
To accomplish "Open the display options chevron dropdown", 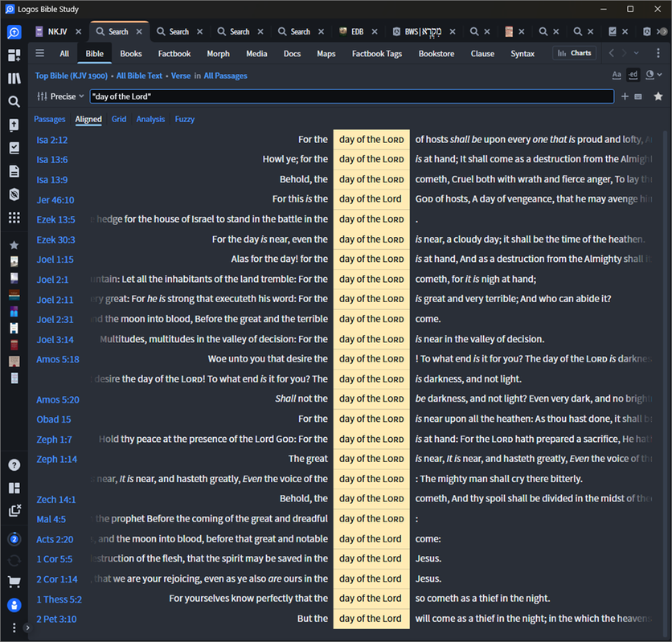I will (x=660, y=75).
